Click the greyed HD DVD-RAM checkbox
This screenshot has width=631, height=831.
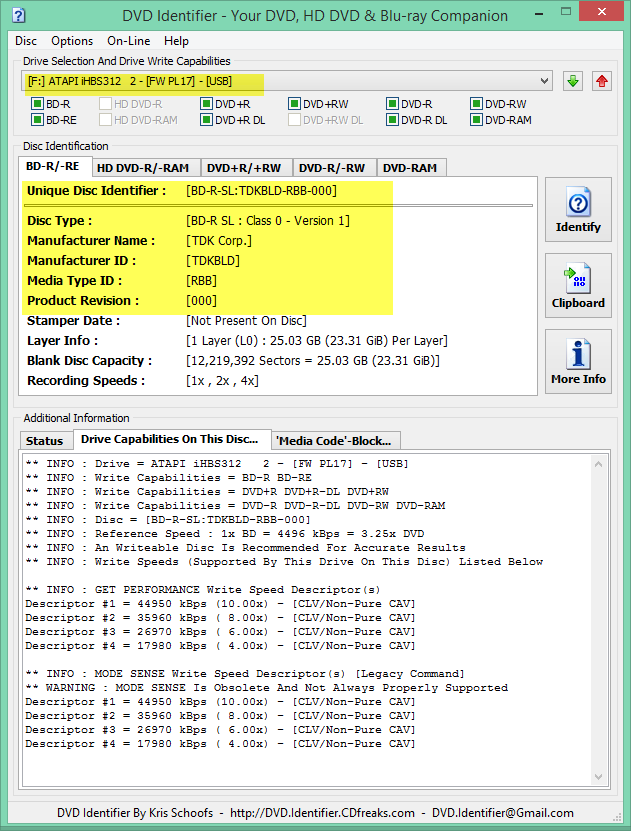(105, 120)
